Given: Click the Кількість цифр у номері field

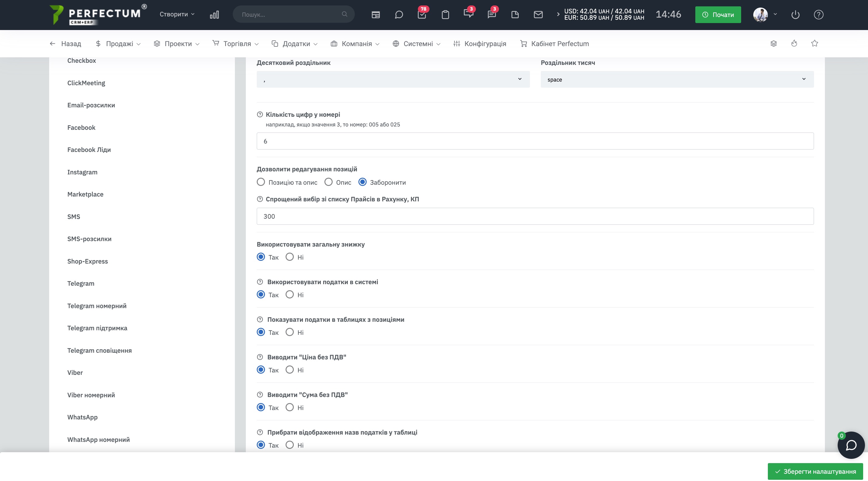Looking at the screenshot, I should pyautogui.click(x=535, y=141).
